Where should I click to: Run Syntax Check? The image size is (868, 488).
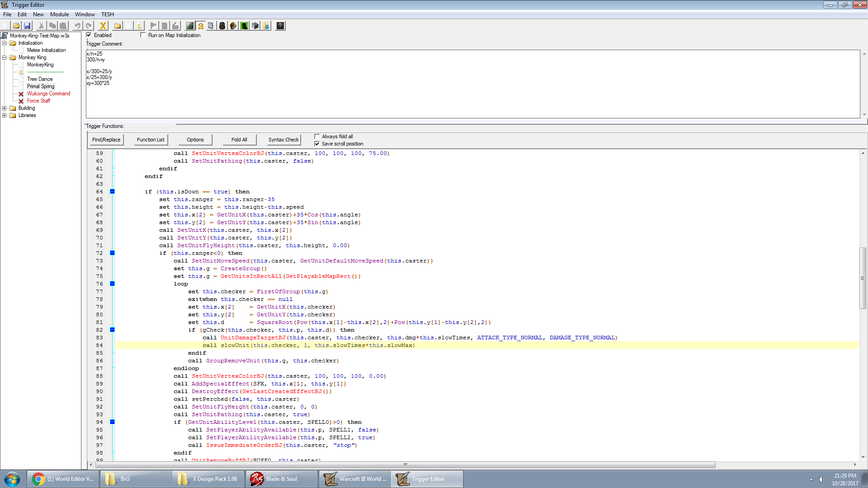pos(283,140)
